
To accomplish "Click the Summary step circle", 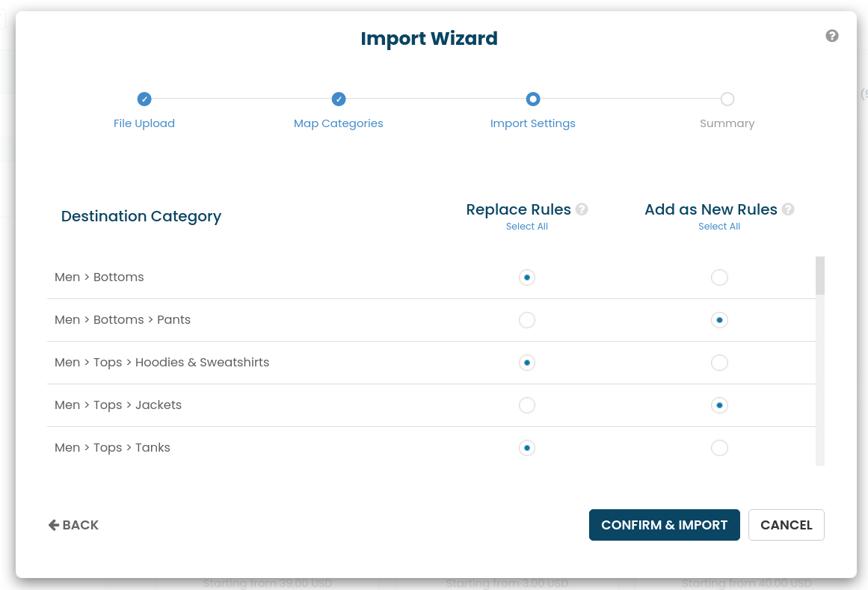I will [727, 99].
